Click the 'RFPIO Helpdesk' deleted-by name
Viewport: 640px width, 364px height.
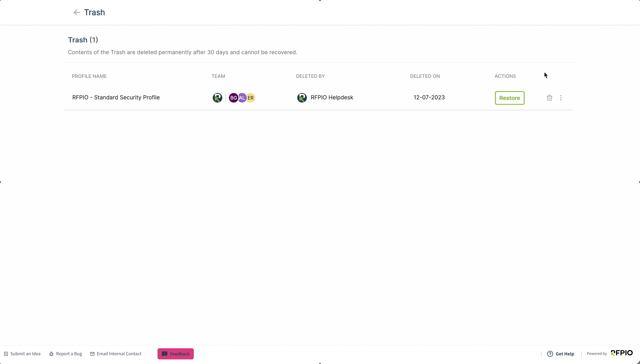[332, 98]
